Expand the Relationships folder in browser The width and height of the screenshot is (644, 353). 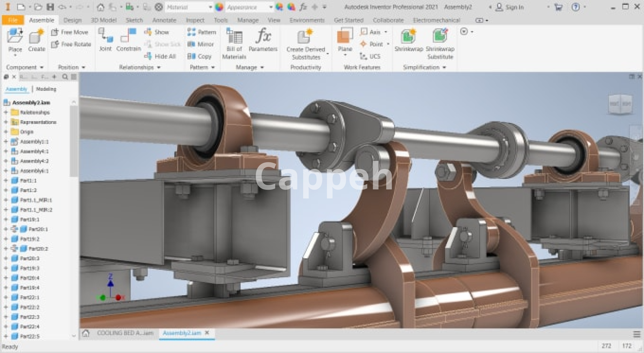[6, 112]
